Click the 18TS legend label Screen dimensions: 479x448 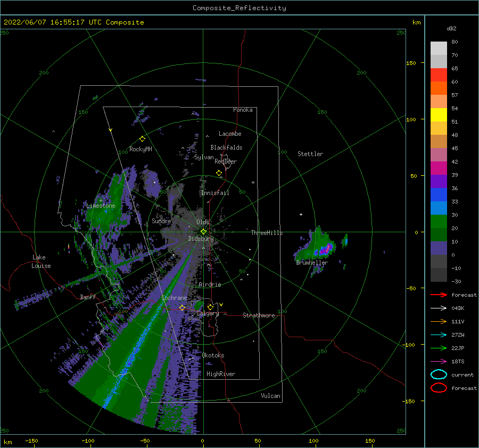click(458, 362)
